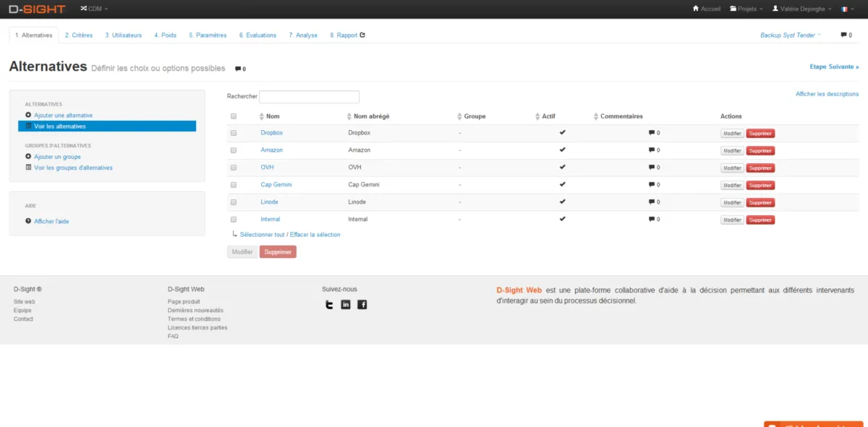Click Supprimer button in Amazon row

click(760, 150)
